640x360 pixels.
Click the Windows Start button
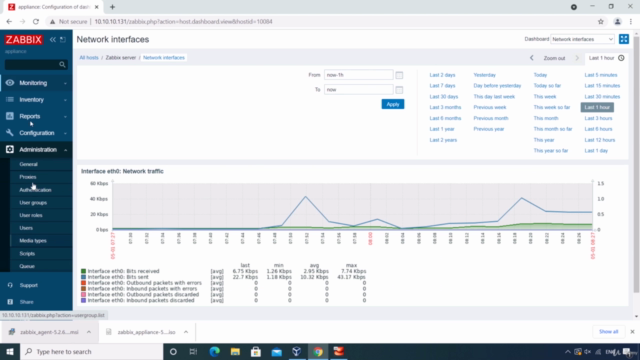point(10,351)
